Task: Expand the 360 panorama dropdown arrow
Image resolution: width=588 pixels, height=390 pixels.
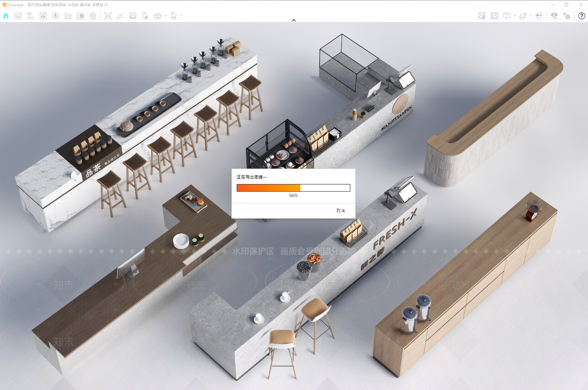Action: 166,16
